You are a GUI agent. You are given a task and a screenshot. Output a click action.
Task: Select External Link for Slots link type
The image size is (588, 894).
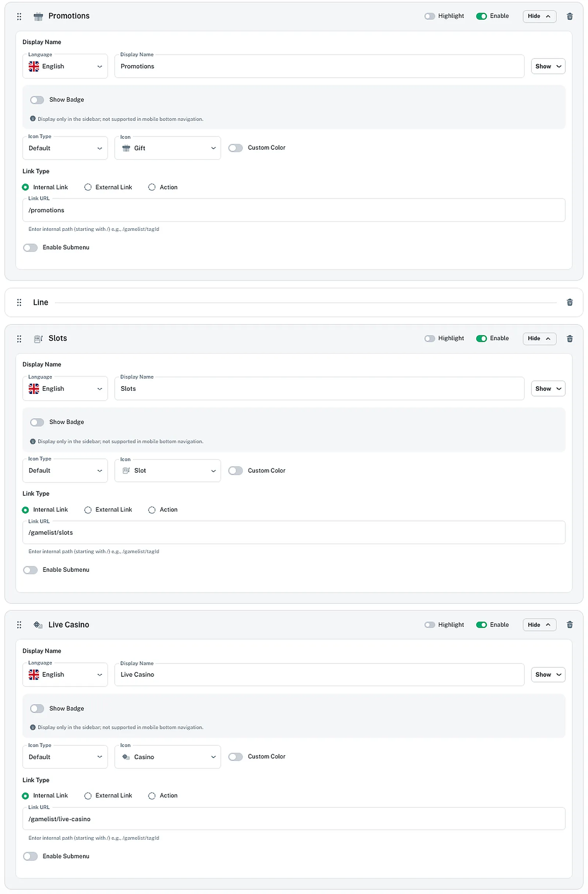click(88, 510)
